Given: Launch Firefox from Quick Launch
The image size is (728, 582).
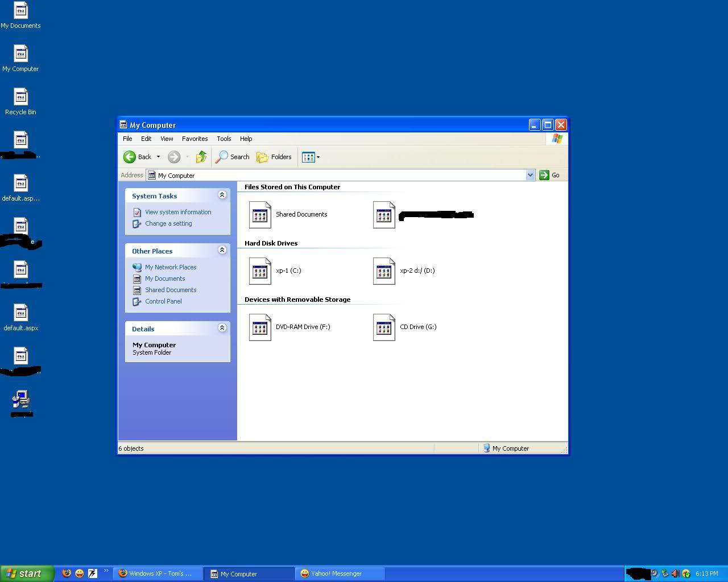Looking at the screenshot, I should [67, 573].
